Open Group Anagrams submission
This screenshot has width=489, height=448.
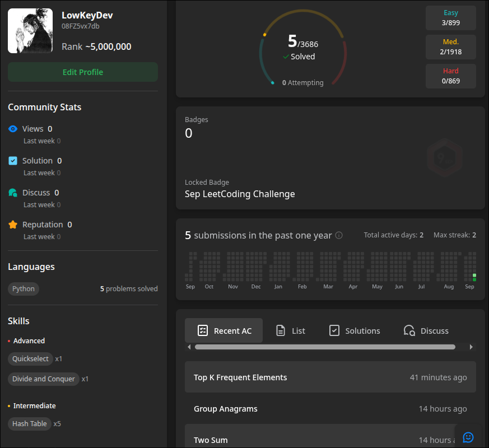[x=330, y=408]
